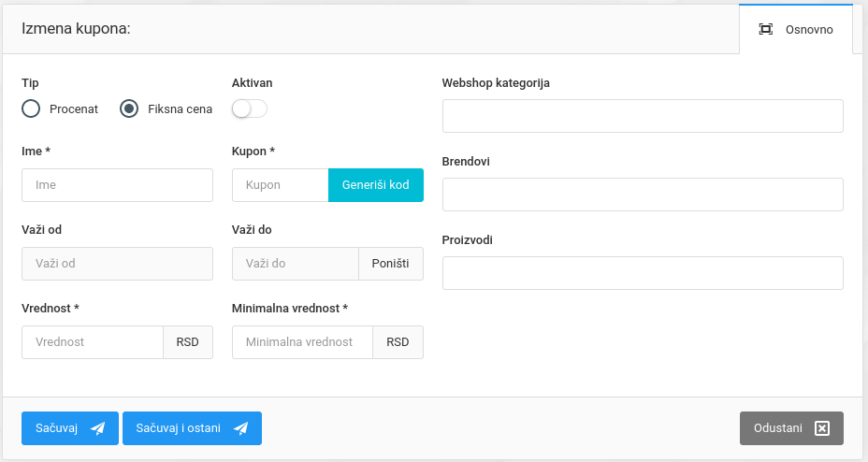Image resolution: width=868 pixels, height=462 pixels.
Task: Click the RSD suffix next to Vrednost
Action: 188,342
